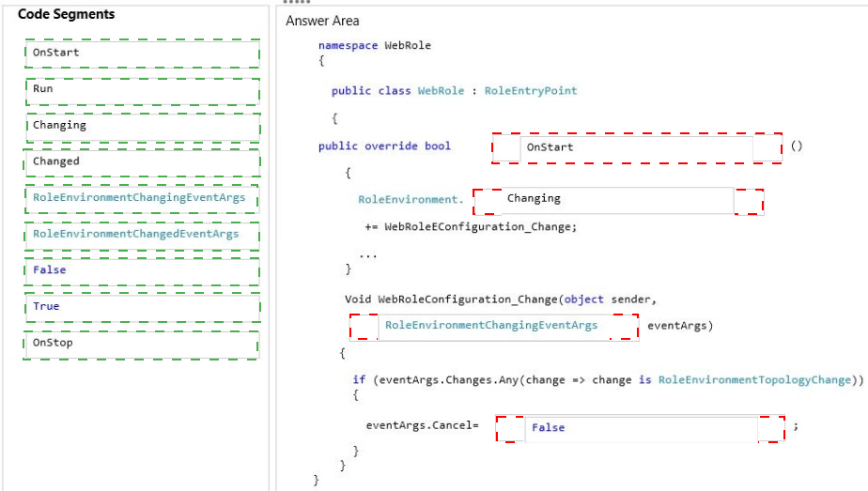Select RoleEnvironmentChangingEventArgs in Code Segments list
Image resolution: width=868 pixels, height=491 pixels.
[142, 199]
